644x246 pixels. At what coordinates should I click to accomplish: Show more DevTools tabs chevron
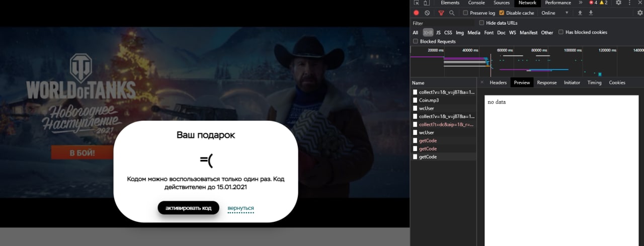(x=581, y=3)
